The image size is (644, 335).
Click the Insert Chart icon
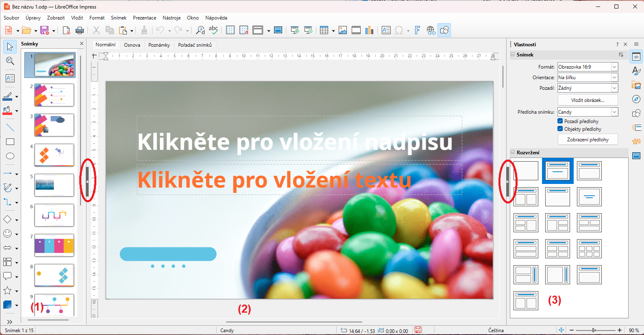[369, 30]
